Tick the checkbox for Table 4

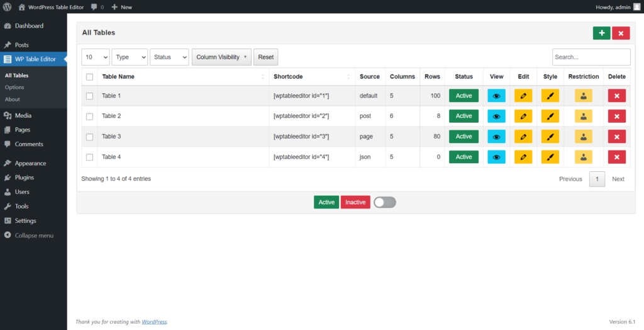pyautogui.click(x=89, y=157)
